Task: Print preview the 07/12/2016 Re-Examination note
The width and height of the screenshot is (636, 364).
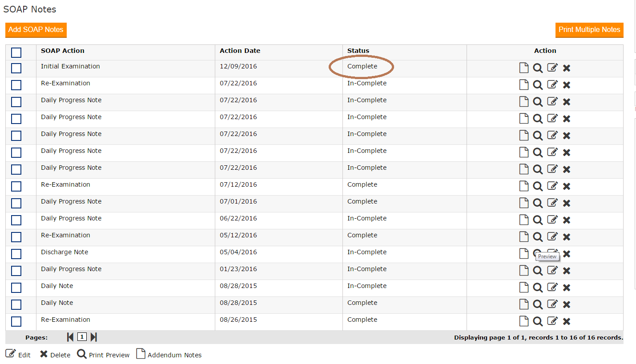Action: pyautogui.click(x=538, y=186)
